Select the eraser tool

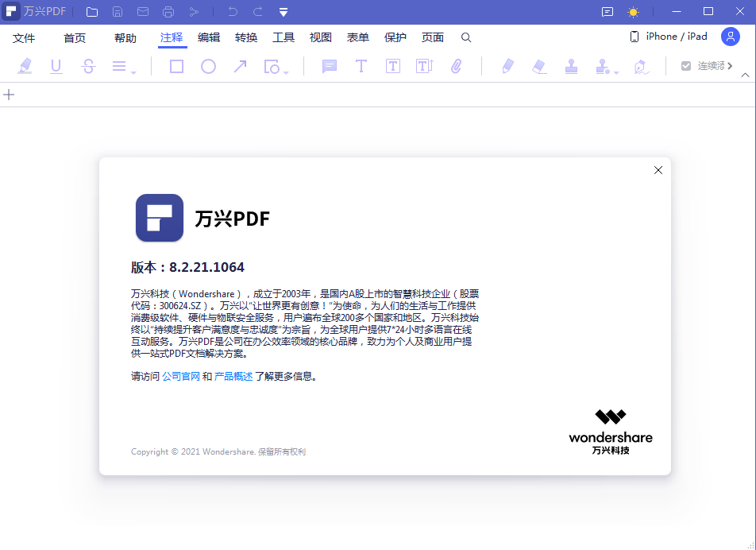tap(539, 66)
